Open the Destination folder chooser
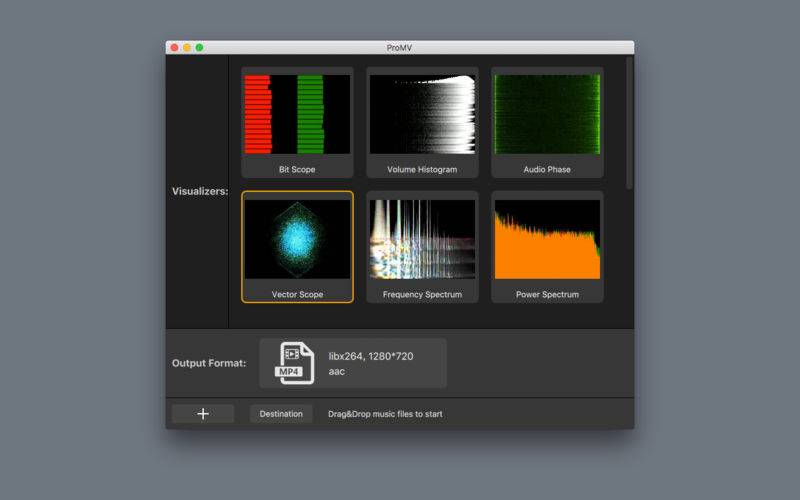The image size is (800, 500). coord(281,414)
